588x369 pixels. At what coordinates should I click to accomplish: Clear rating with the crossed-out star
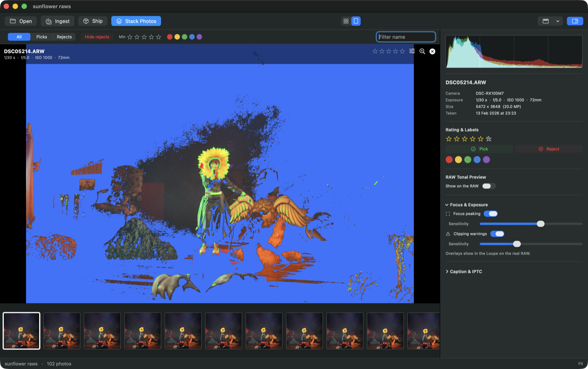[x=488, y=139]
